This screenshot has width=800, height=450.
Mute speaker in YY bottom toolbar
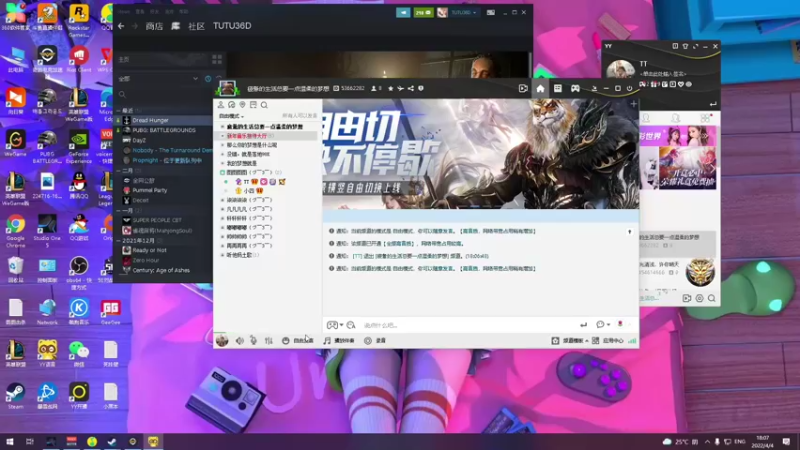coord(239,340)
